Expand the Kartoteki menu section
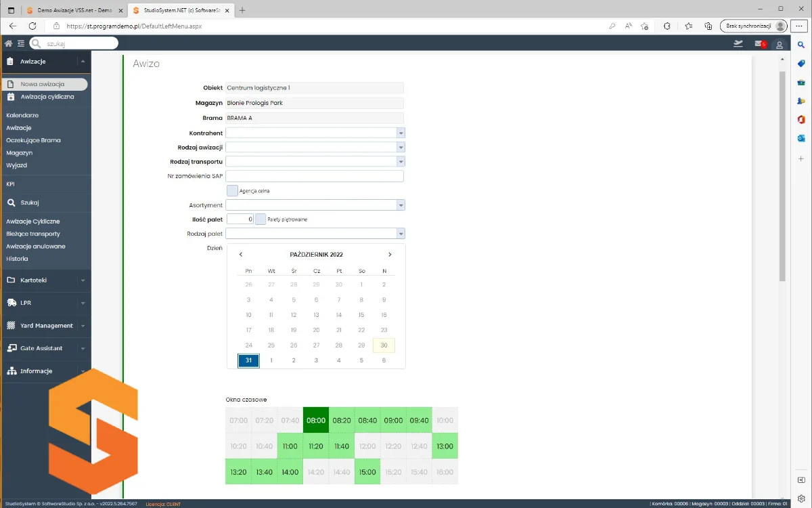Image resolution: width=812 pixels, height=508 pixels. [45, 280]
